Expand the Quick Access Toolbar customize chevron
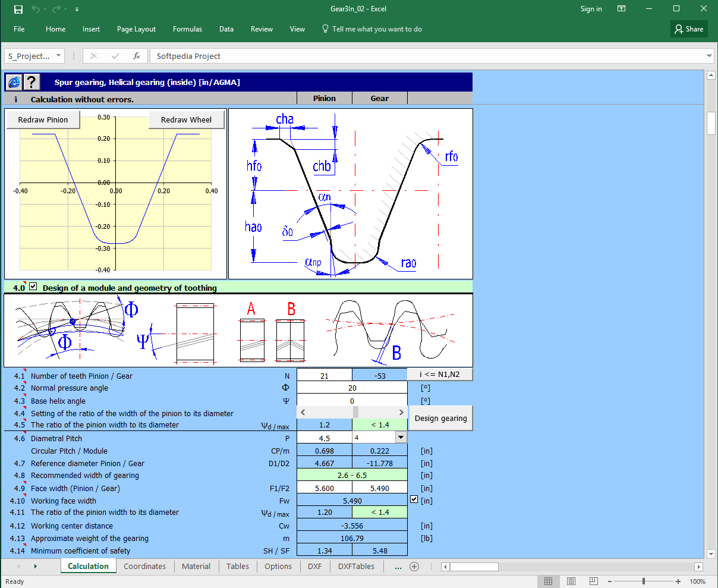 pyautogui.click(x=77, y=9)
